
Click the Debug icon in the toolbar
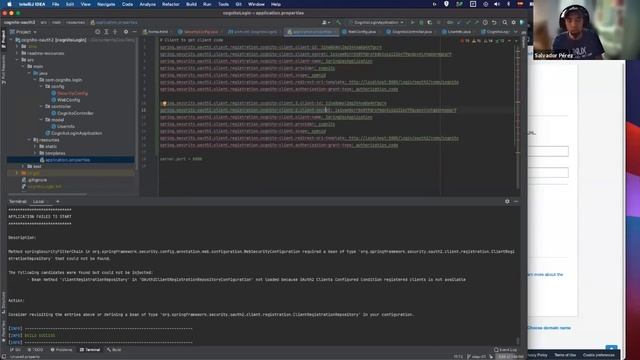point(421,22)
